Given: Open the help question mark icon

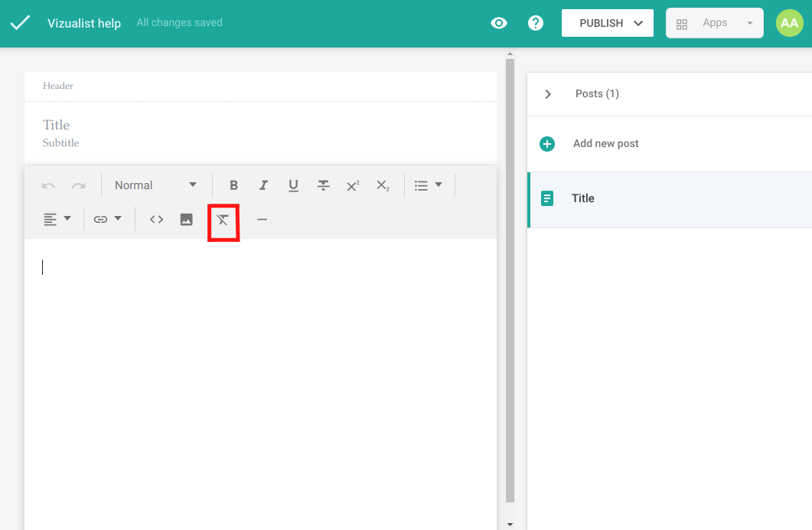Looking at the screenshot, I should point(536,23).
